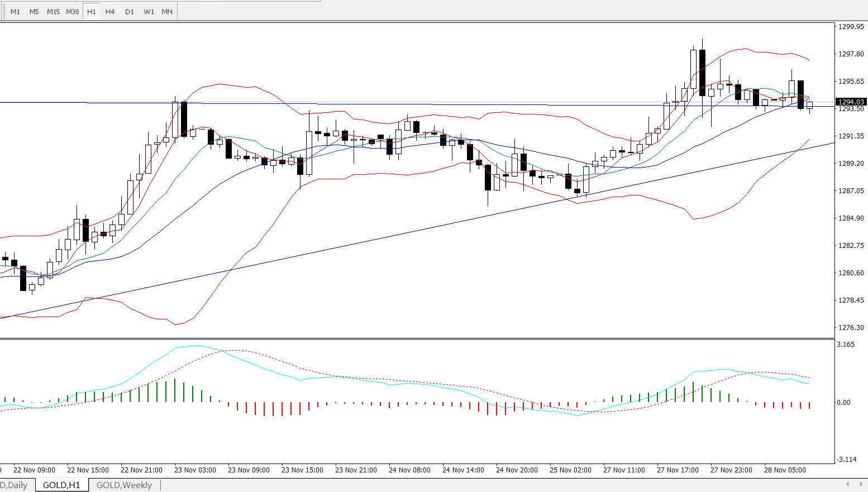
Task: Select the D1 daily timeframe
Action: tap(130, 12)
